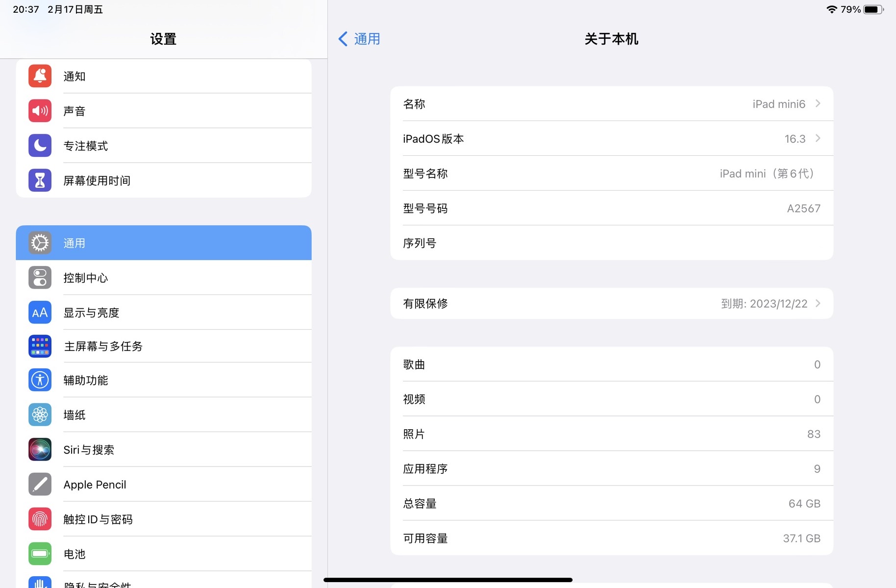Open 触控ID与密码 settings
Image resolution: width=896 pixels, height=588 pixels.
coord(164,519)
